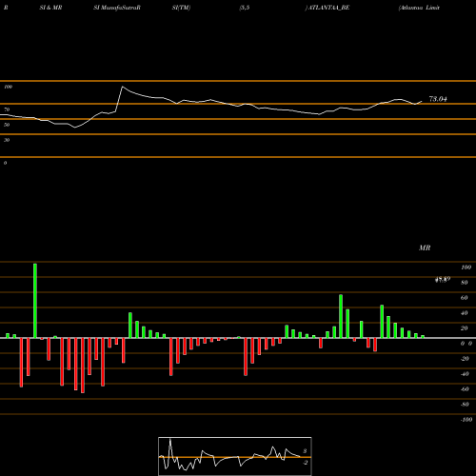Click the peak of the RSI line

point(123,87)
